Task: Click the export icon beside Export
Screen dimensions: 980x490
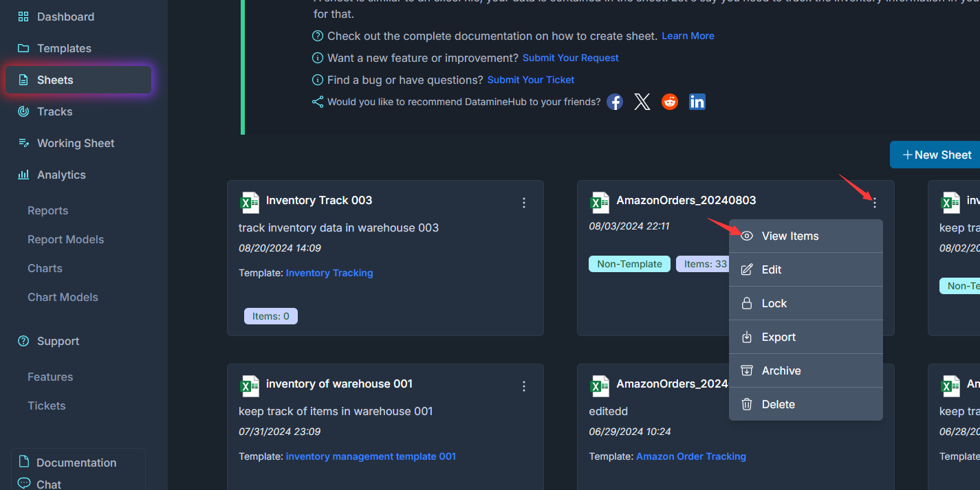Action: 747,337
